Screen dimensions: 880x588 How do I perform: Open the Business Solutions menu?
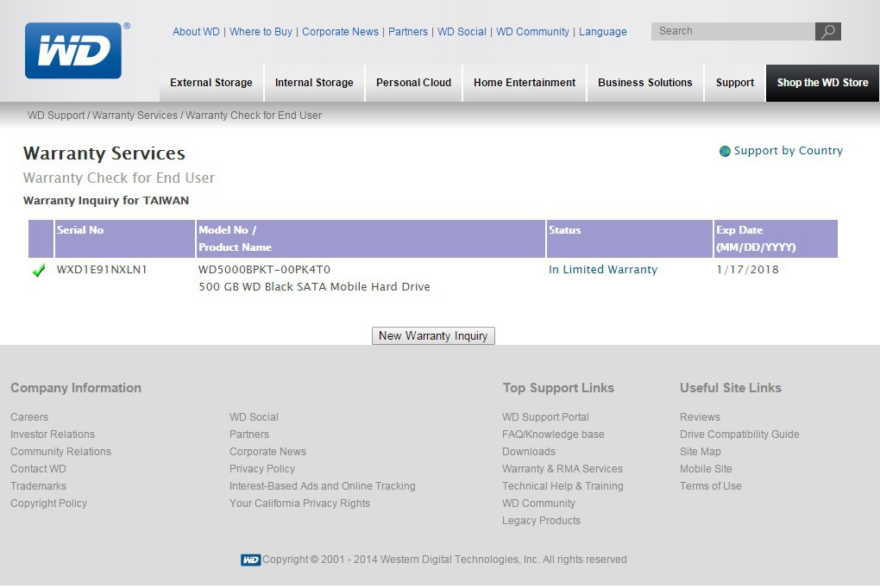(x=644, y=83)
